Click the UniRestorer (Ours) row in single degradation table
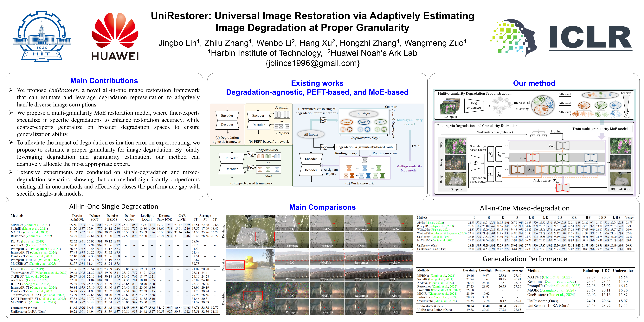This screenshot has height=322, width=644. click(x=24, y=308)
